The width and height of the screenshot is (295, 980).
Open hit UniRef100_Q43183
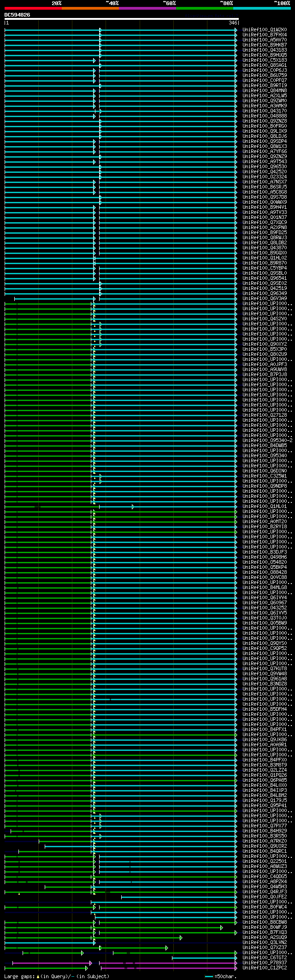[265, 50]
